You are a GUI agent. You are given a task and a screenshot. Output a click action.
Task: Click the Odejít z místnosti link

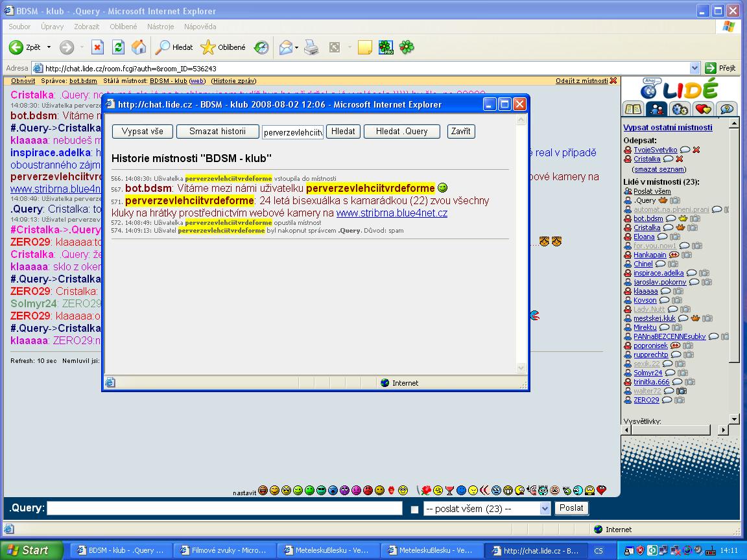pos(582,81)
